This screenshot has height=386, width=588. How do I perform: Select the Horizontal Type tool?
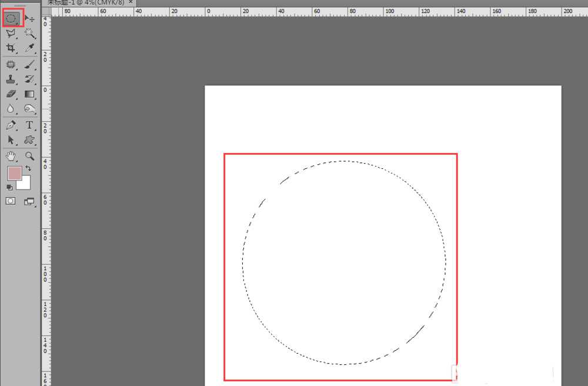(29, 125)
